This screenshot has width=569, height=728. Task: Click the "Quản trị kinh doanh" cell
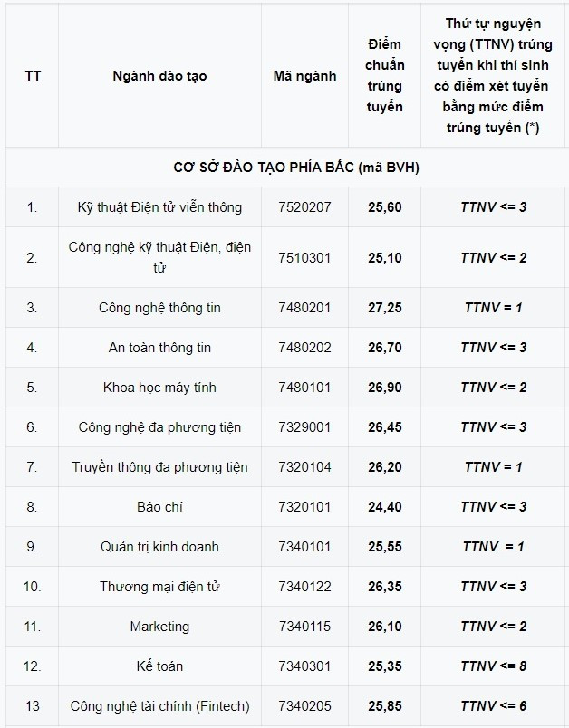tap(159, 547)
